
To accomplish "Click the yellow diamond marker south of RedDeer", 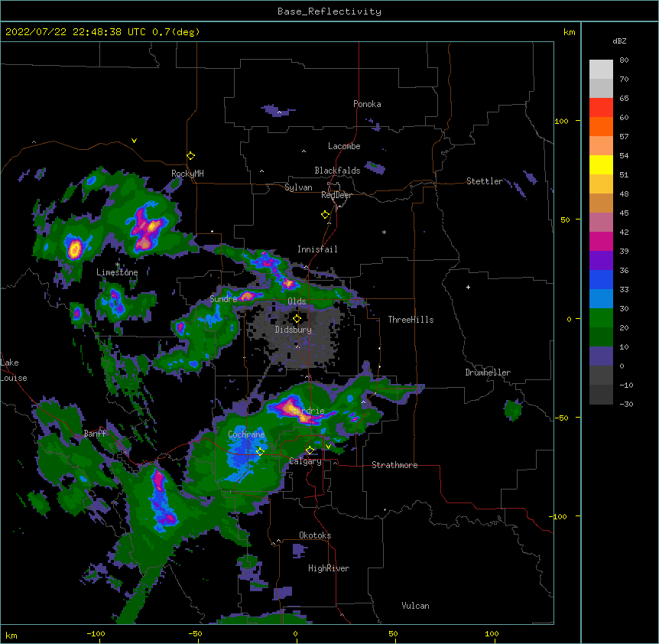I will point(325,215).
